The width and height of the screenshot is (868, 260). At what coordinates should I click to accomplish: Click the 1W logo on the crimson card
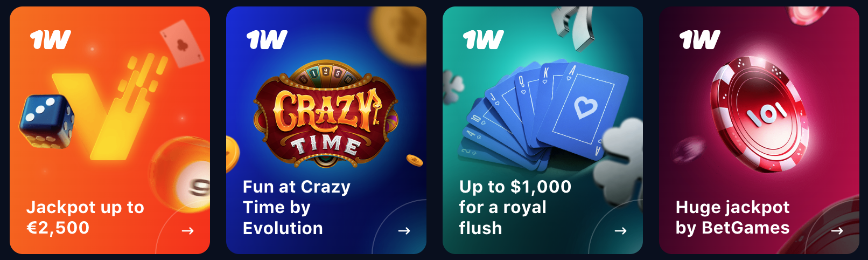click(x=699, y=39)
